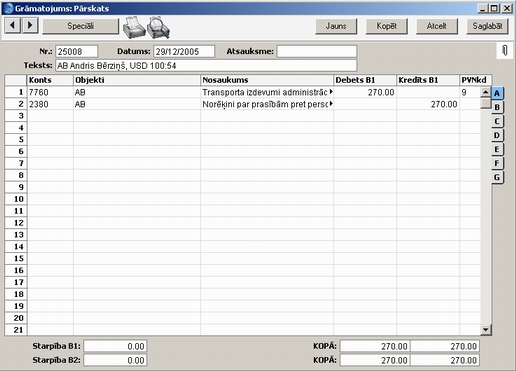Click the Nosaukums column header
Image resolution: width=516 pixels, height=371 pixels.
267,80
